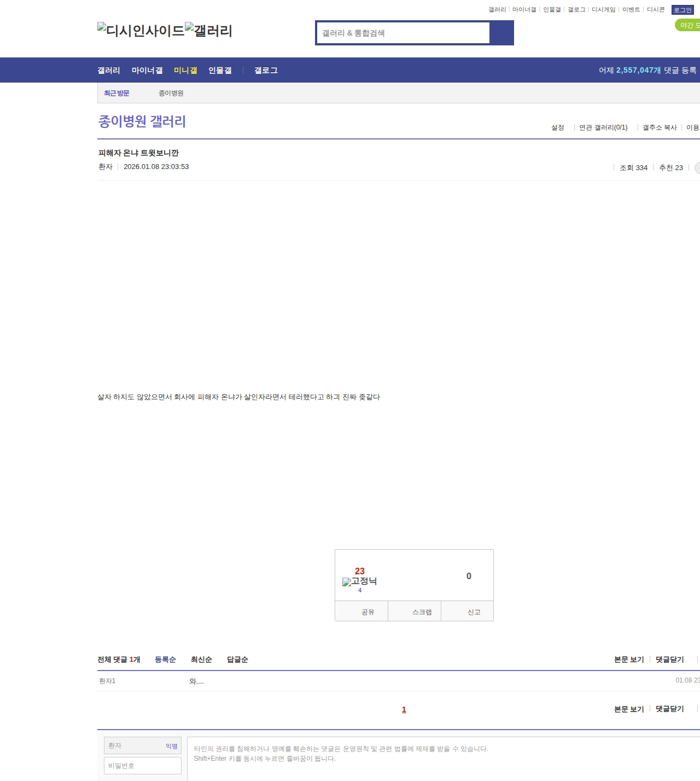700x781 pixels.
Task: Click the 디시인사이드 logo image
Action: 141,30
